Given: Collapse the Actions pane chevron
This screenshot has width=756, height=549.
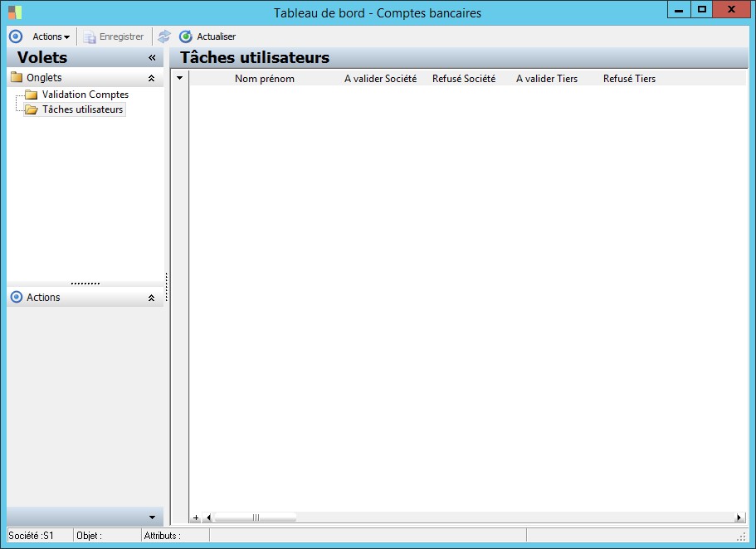Looking at the screenshot, I should 151,298.
